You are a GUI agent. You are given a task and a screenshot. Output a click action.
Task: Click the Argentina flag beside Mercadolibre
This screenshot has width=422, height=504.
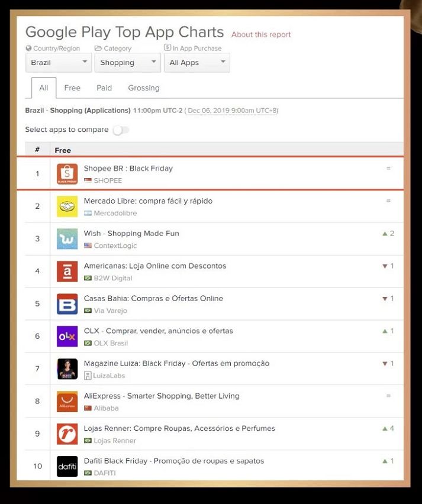[88, 213]
